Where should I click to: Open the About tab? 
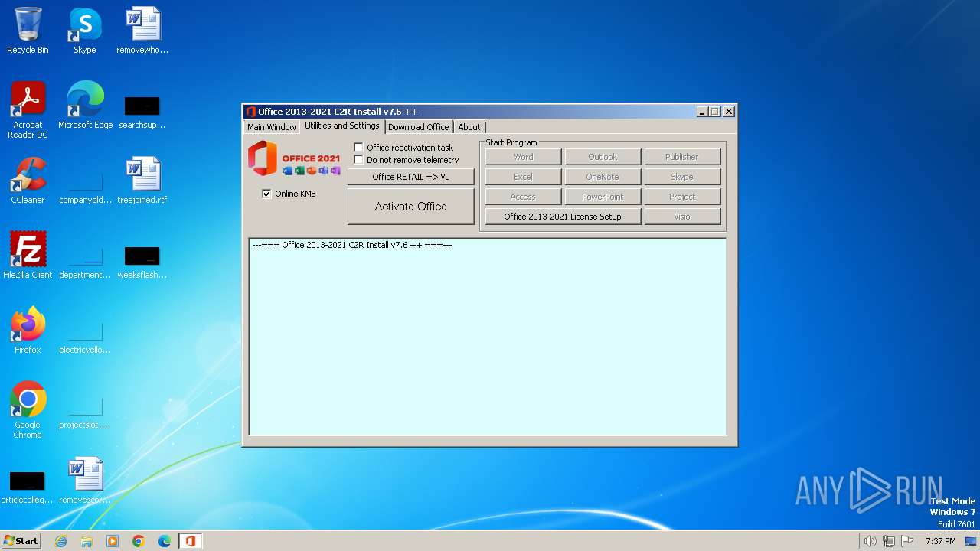tap(469, 127)
